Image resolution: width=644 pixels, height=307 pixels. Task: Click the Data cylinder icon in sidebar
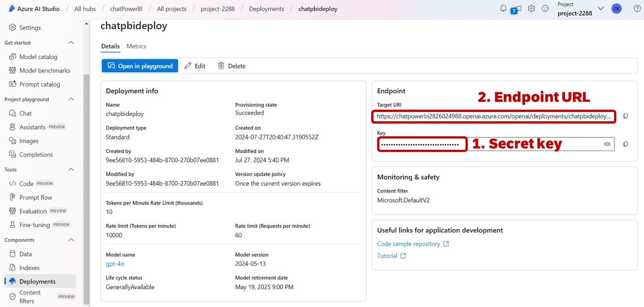[12, 254]
